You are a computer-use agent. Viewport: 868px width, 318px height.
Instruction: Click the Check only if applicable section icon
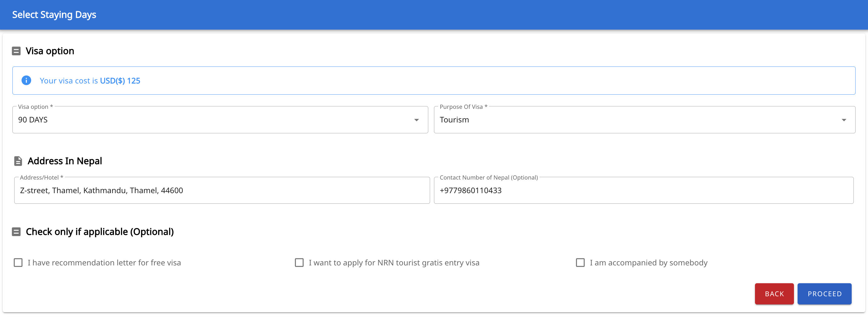click(16, 232)
